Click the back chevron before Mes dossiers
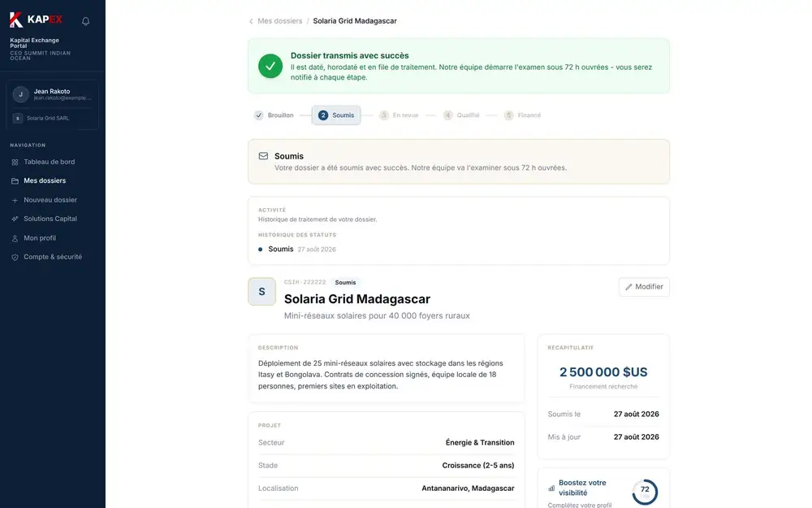812x508 pixels. 251,21
